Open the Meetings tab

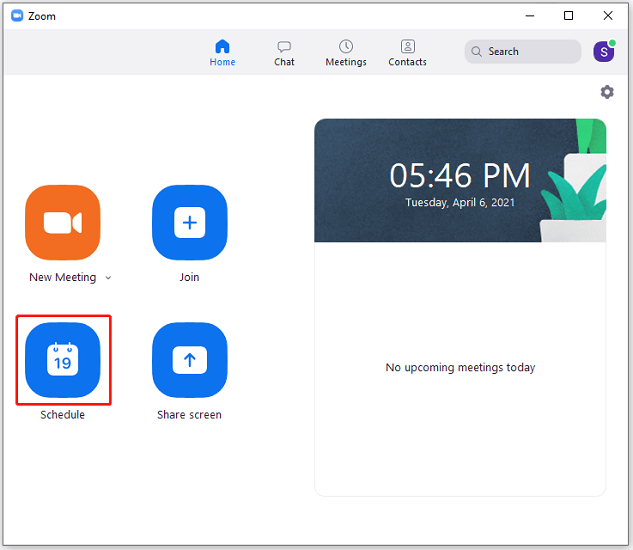pos(346,53)
